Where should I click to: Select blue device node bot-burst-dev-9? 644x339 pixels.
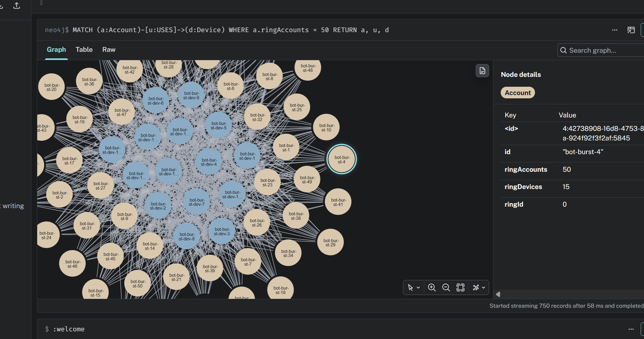tap(192, 95)
